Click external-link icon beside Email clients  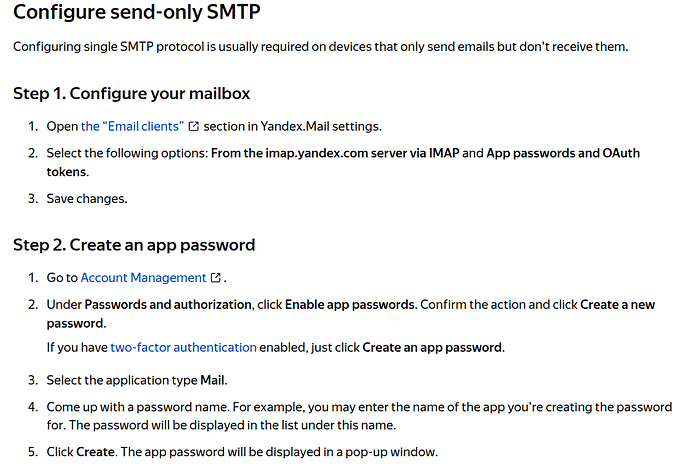click(x=194, y=126)
